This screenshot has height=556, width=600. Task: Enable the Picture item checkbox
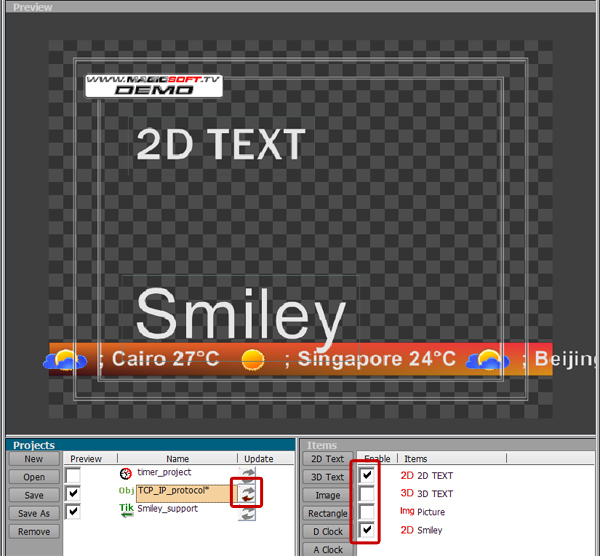[367, 512]
